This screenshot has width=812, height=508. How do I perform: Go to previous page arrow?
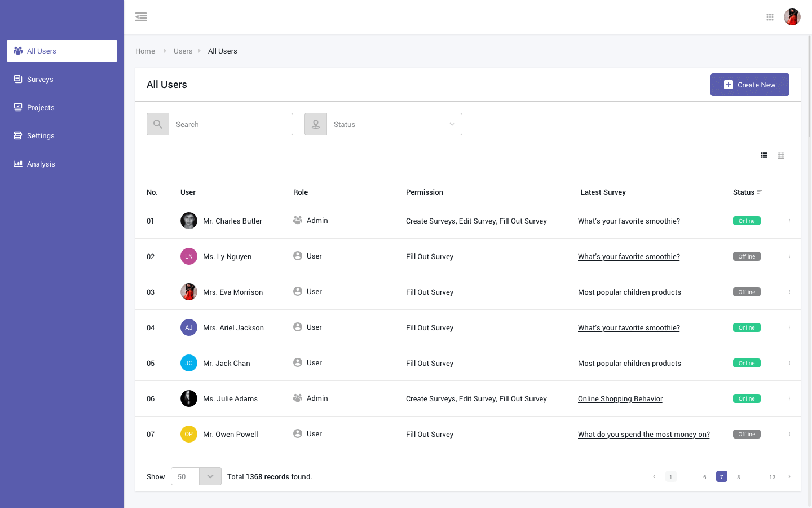pyautogui.click(x=654, y=476)
